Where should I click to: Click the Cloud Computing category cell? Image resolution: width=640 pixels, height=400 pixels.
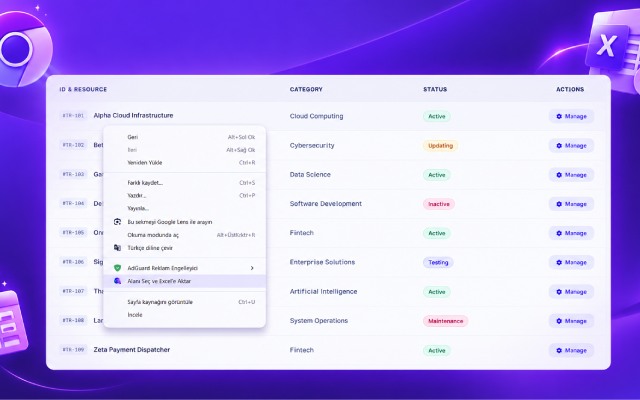(x=316, y=116)
